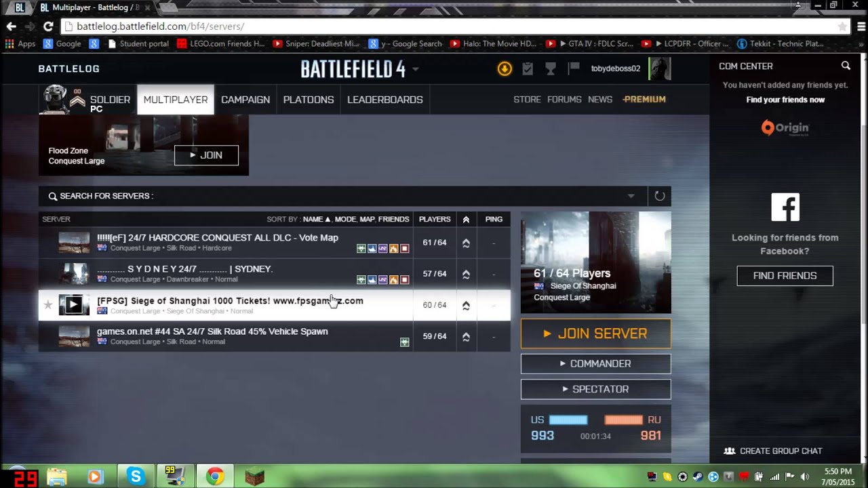
Task: Sort servers by Mode
Action: click(346, 219)
